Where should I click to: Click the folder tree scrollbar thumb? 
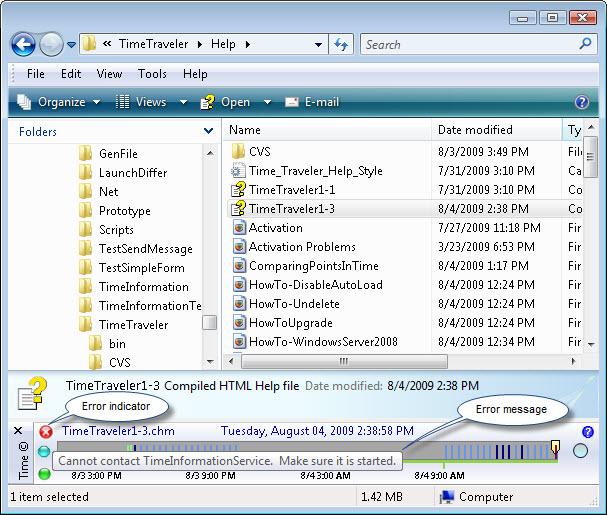[209, 323]
